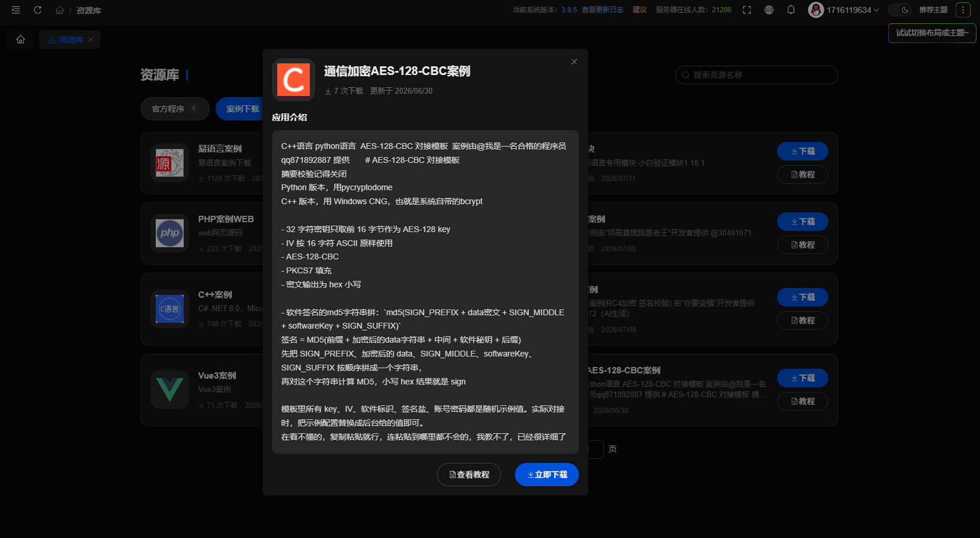Download AES-128-CBC案例 from background list

click(x=803, y=378)
